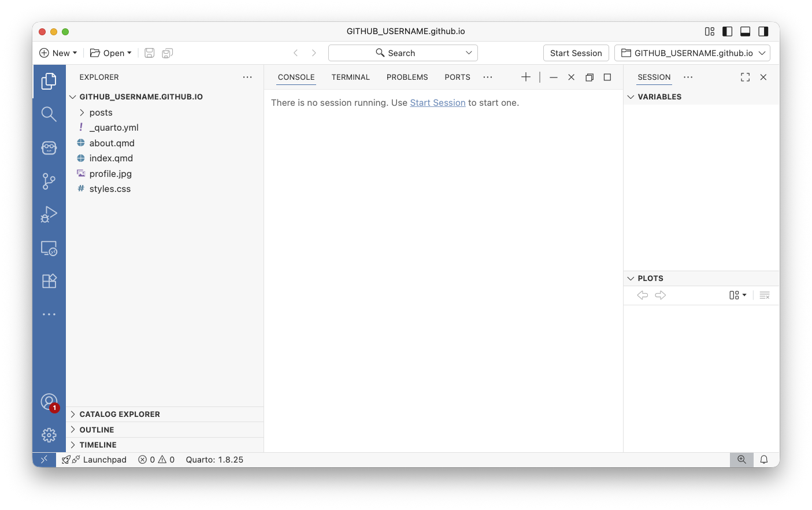Toggle the primary side bar layout button
Screen dimensions: 812x510
(x=728, y=32)
